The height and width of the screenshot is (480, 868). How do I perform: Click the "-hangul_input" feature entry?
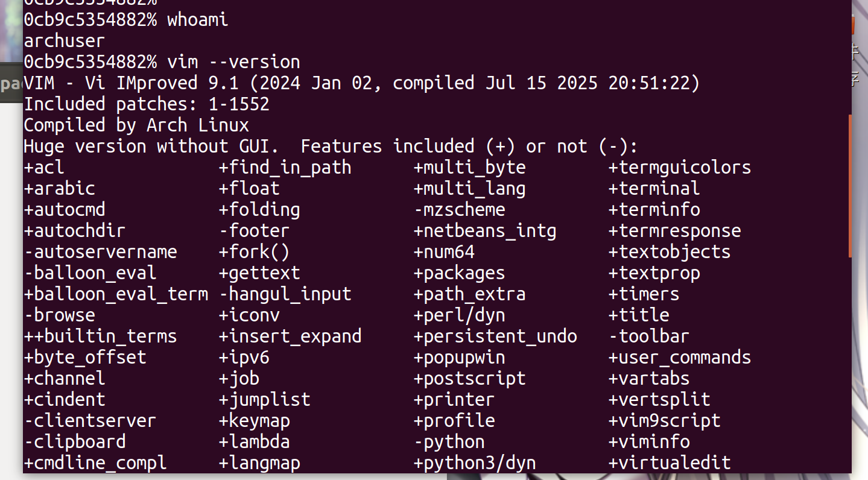point(285,294)
